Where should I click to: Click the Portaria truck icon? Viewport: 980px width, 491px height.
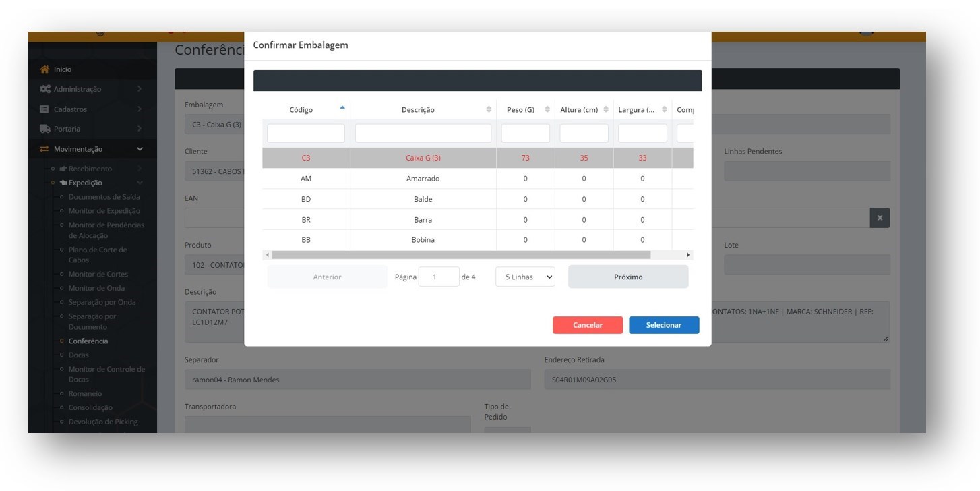pyautogui.click(x=45, y=129)
